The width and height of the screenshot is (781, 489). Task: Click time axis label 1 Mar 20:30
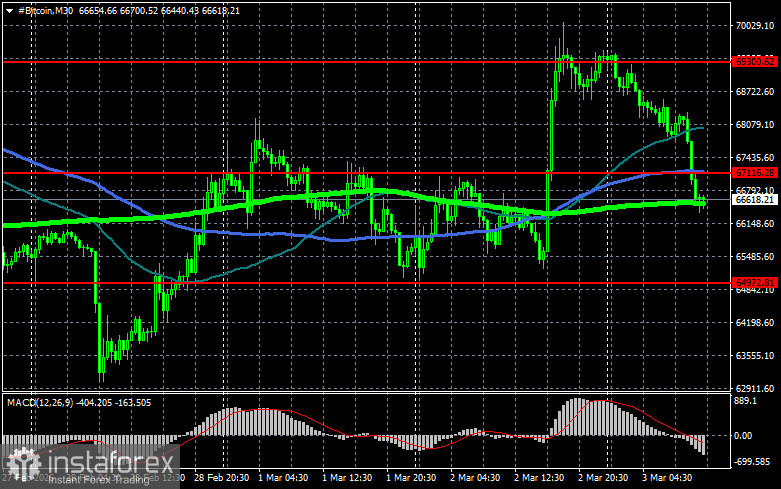tap(411, 478)
